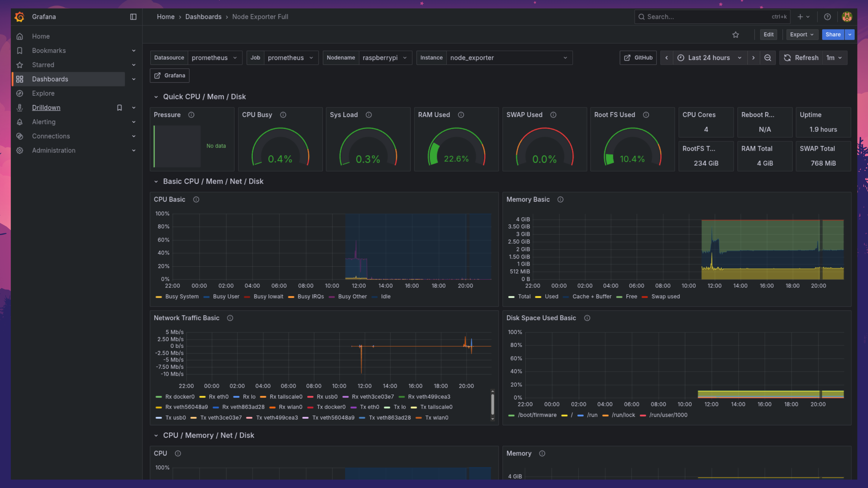Open the GitHub external link
The height and width of the screenshot is (488, 868).
(638, 58)
